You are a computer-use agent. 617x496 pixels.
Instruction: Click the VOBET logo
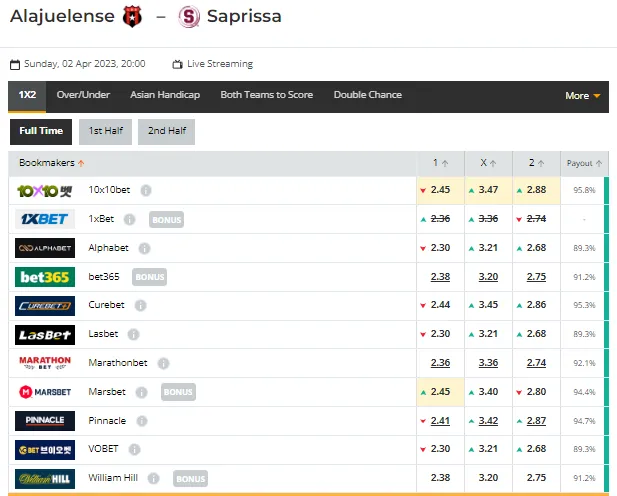(x=45, y=450)
